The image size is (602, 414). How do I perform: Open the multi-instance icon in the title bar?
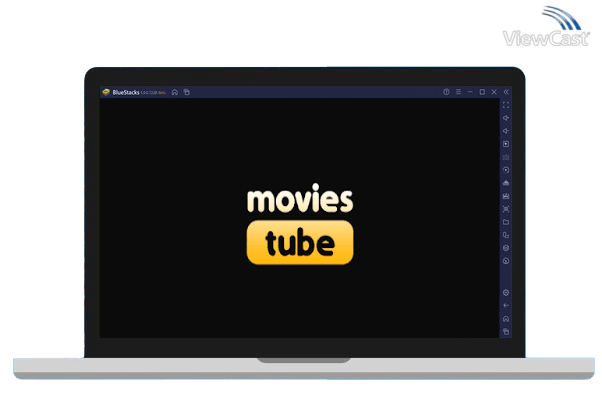(x=187, y=92)
